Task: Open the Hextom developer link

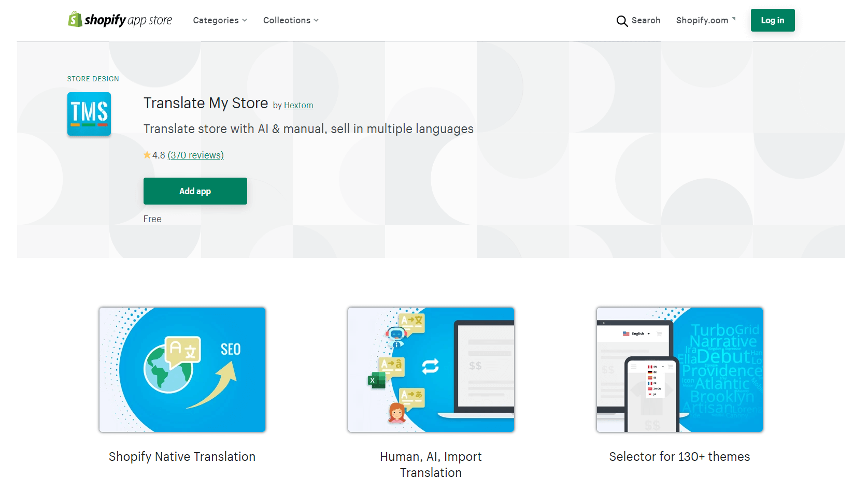Action: click(x=298, y=105)
